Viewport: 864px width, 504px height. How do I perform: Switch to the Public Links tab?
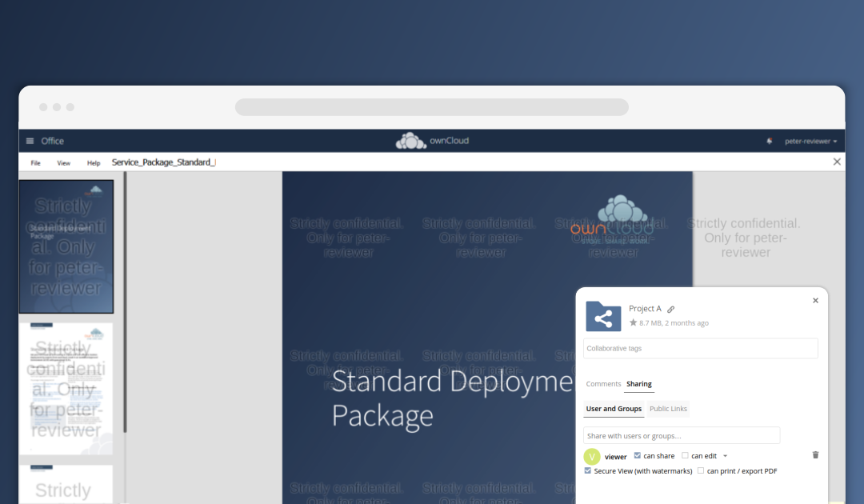[668, 409]
